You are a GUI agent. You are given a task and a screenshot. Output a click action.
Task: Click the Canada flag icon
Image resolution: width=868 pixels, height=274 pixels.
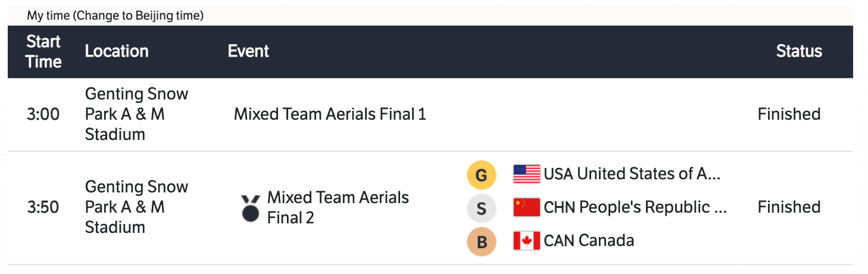click(x=526, y=241)
